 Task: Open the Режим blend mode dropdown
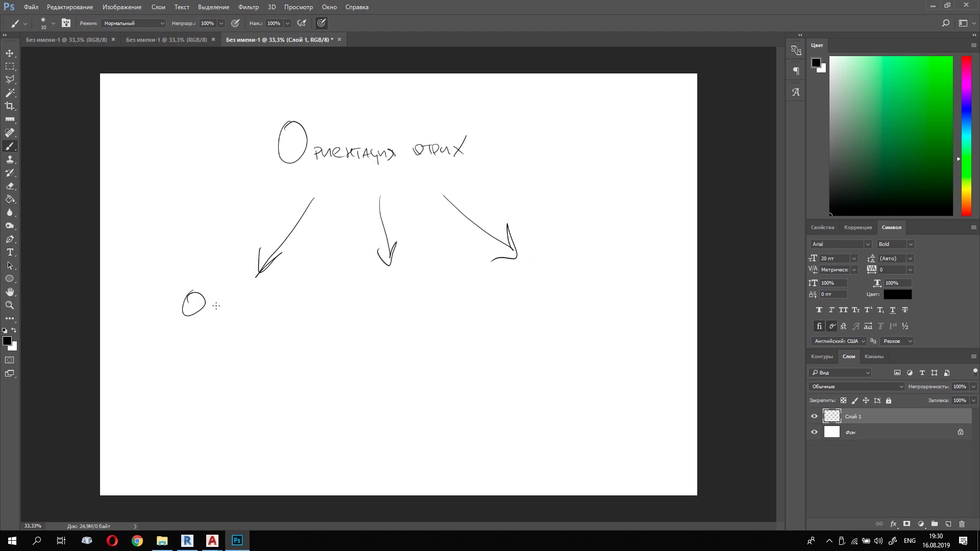click(134, 23)
